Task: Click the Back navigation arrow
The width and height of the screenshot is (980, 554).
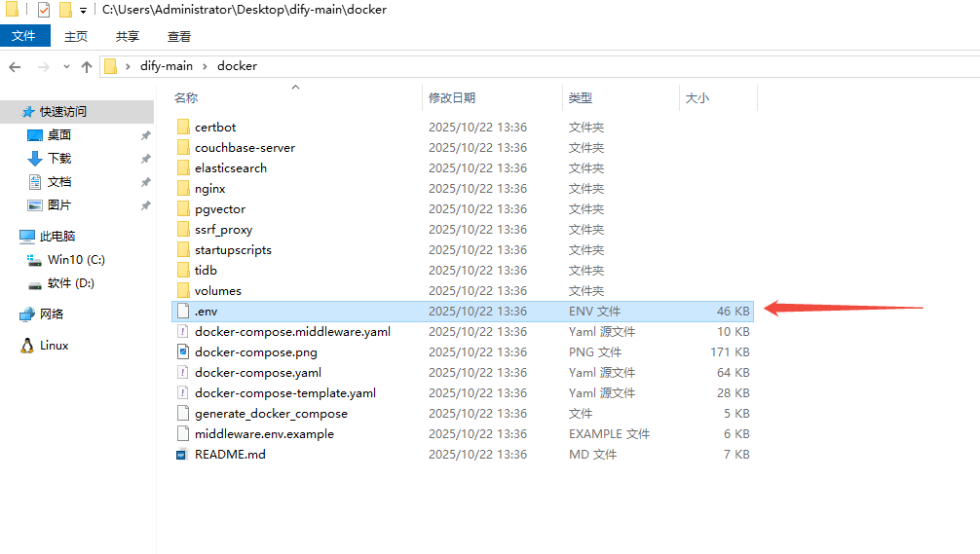Action: tap(15, 66)
